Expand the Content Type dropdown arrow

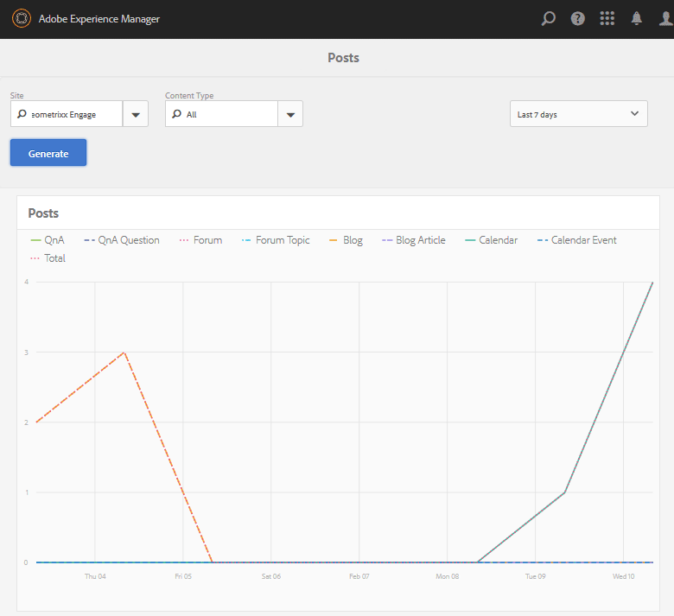pyautogui.click(x=290, y=114)
